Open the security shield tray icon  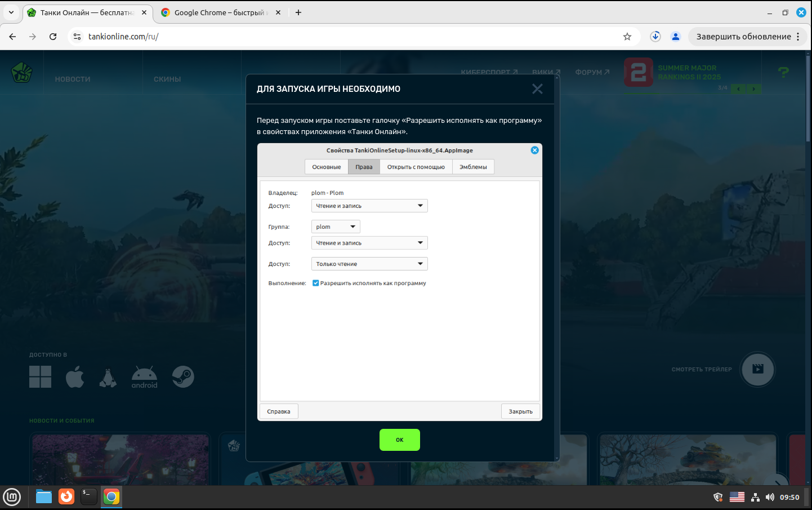[718, 497]
